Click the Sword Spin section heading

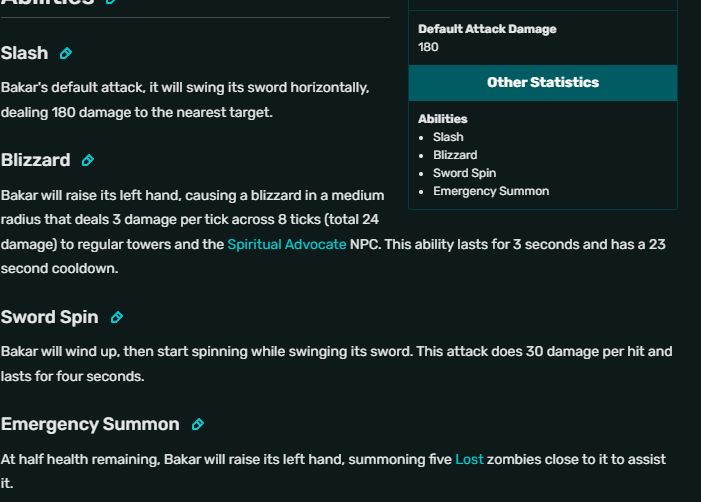point(49,317)
